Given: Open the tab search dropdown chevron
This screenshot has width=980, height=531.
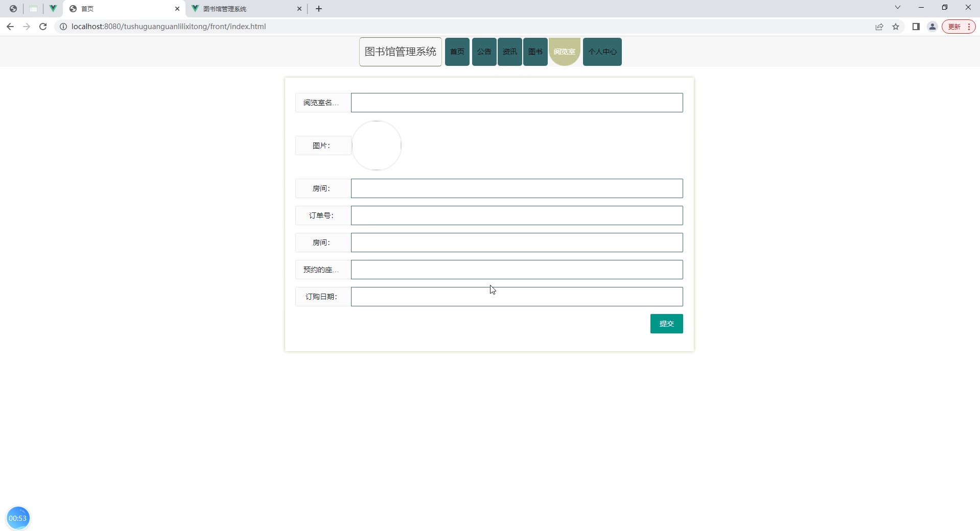Looking at the screenshot, I should [x=898, y=7].
